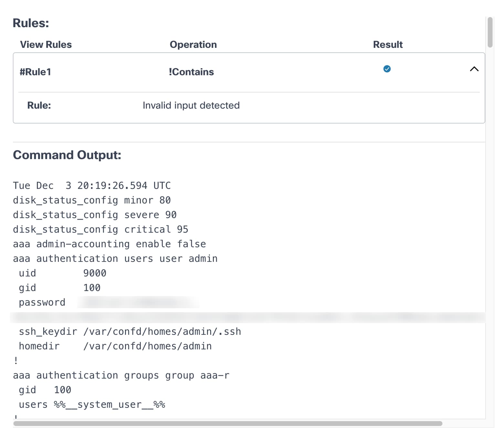Screen dimensions: 504x433
Task: Click the Rules heading
Action: (x=31, y=23)
